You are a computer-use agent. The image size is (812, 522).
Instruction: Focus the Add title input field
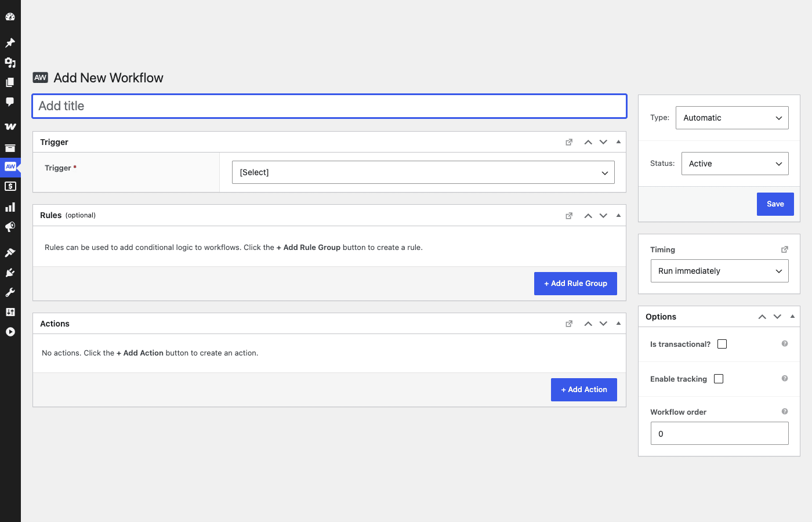[329, 106]
